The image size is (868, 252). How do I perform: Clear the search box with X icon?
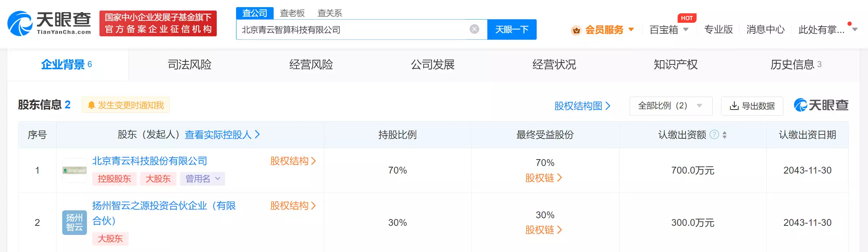click(x=474, y=29)
